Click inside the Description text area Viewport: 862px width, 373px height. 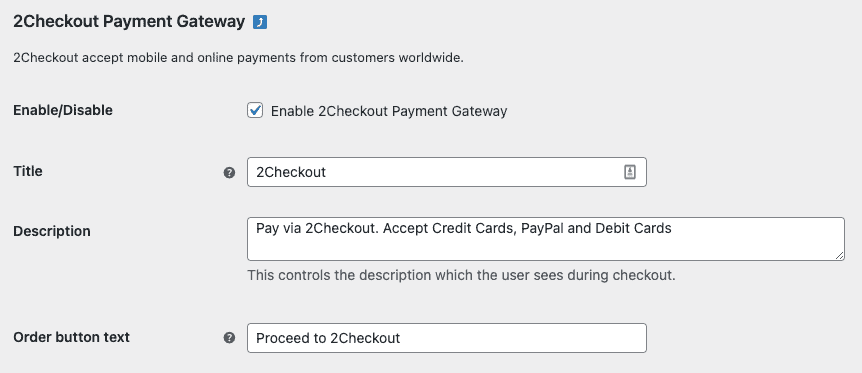[545, 239]
